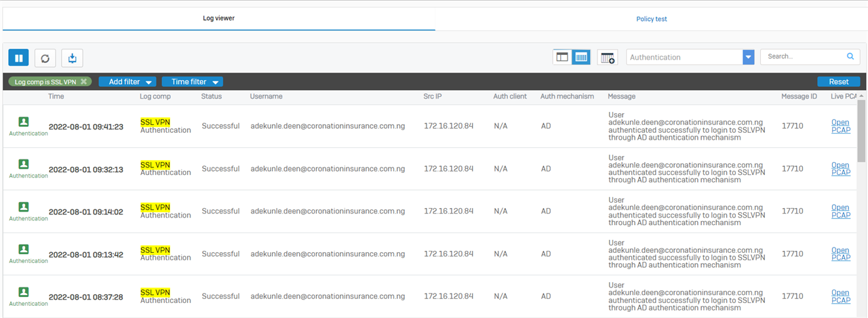The height and width of the screenshot is (318, 868).
Task: Click the Successful status in the 09:32:13 row
Action: 220,169
